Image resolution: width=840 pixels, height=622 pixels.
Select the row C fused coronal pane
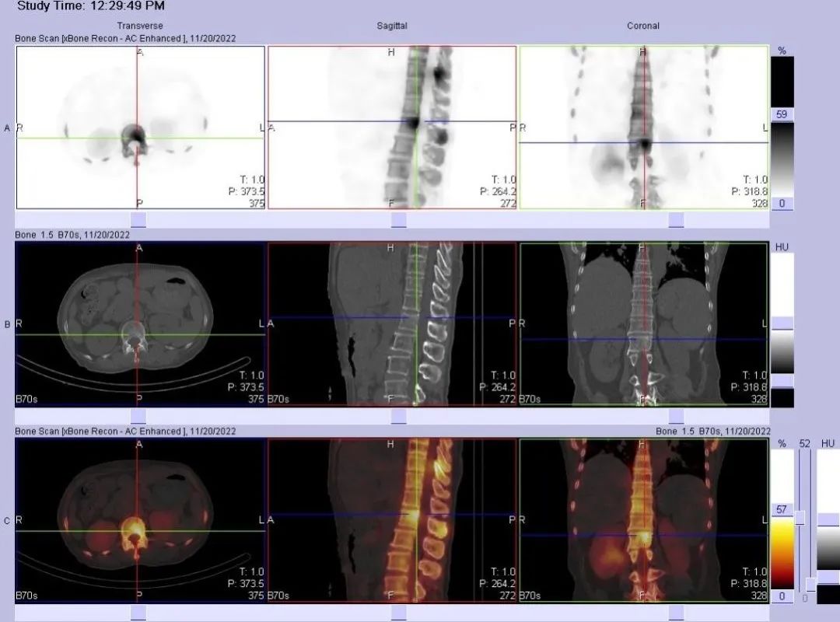[x=644, y=521]
